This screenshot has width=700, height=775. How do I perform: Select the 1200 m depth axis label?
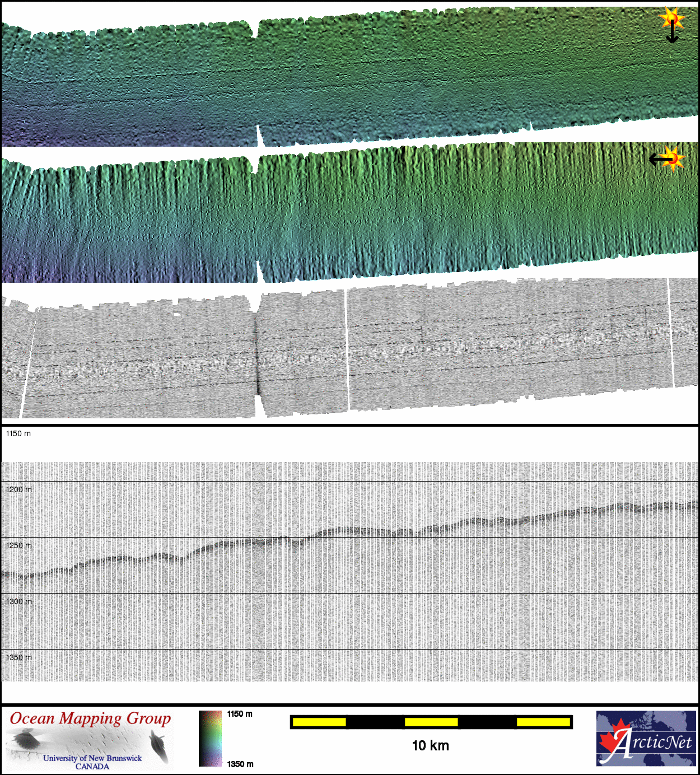18,489
